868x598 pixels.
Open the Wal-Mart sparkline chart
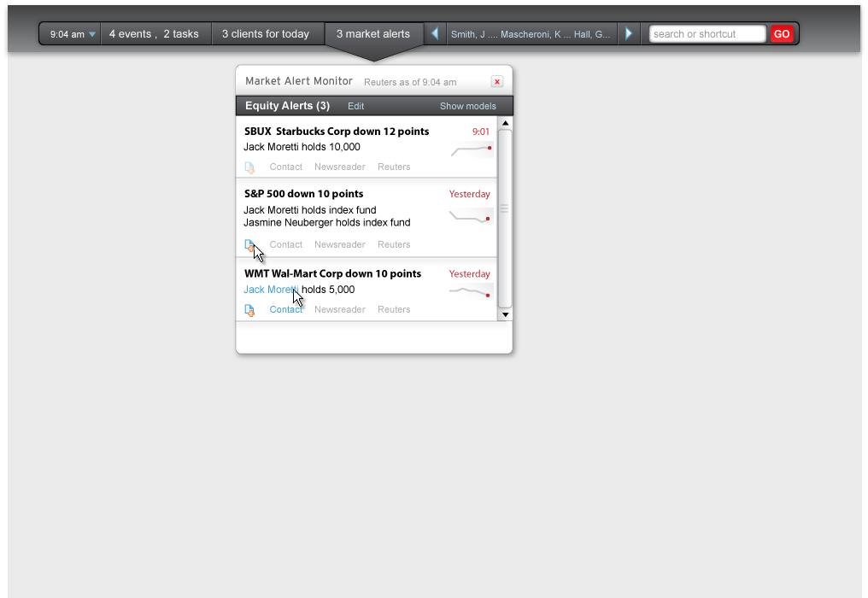click(471, 292)
